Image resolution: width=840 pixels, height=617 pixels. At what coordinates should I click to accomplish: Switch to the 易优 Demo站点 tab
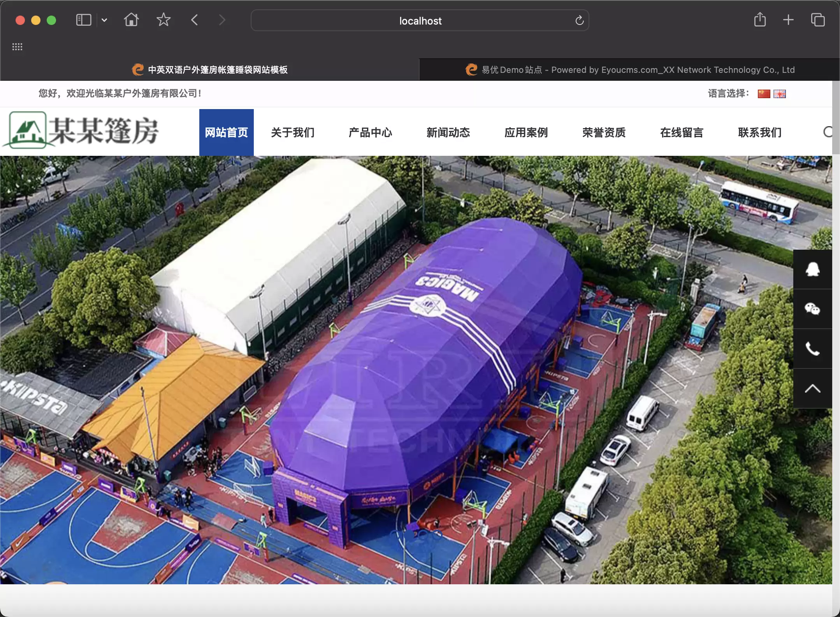point(629,70)
